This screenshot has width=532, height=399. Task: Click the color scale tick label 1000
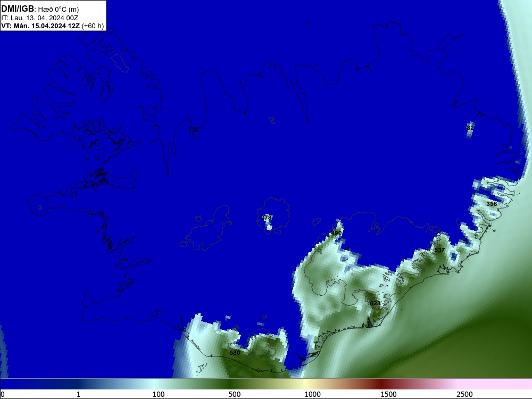(312, 394)
